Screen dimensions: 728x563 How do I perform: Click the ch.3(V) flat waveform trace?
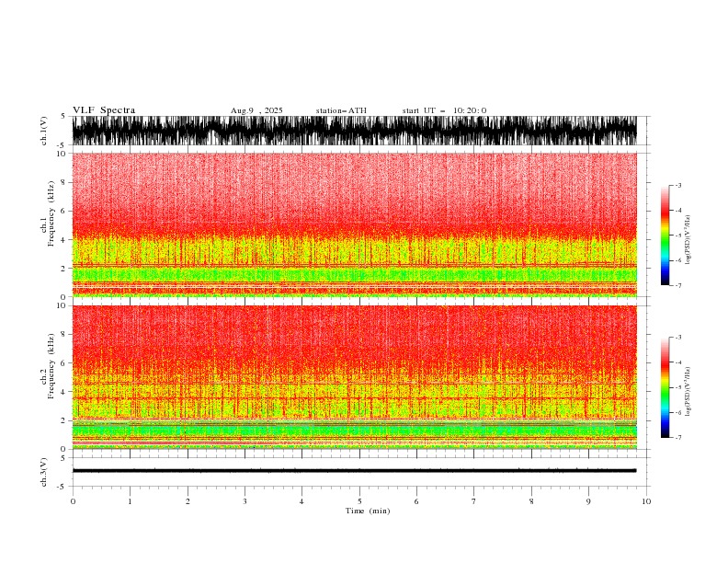tap(354, 470)
